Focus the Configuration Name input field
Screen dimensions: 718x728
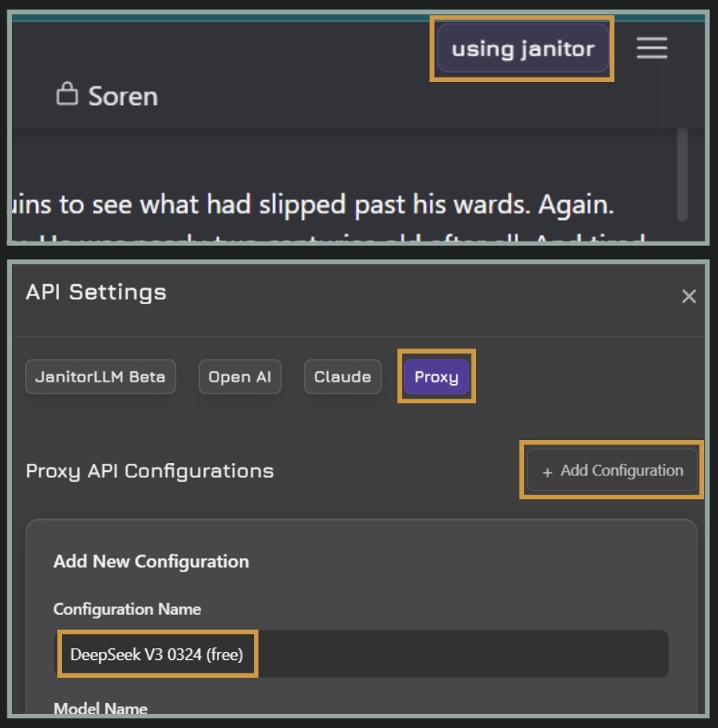point(458,654)
